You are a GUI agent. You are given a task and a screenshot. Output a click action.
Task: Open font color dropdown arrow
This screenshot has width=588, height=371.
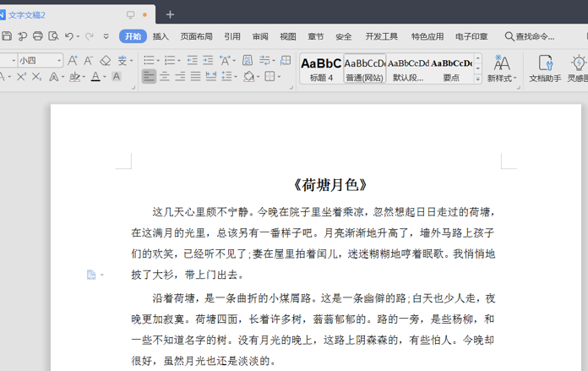[105, 77]
